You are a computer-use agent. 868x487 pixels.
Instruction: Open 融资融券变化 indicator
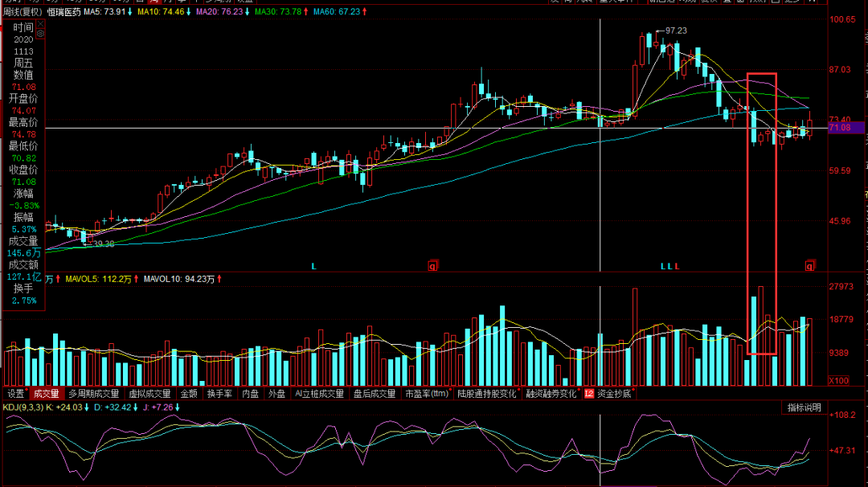[551, 394]
